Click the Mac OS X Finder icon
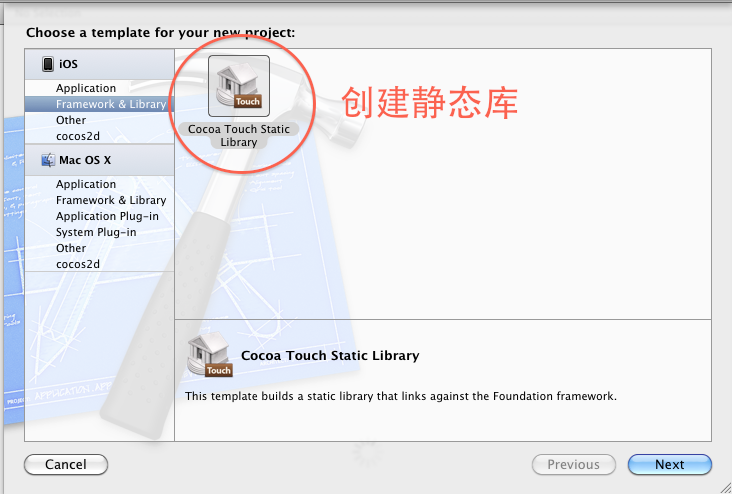This screenshot has width=732, height=494. [x=48, y=160]
